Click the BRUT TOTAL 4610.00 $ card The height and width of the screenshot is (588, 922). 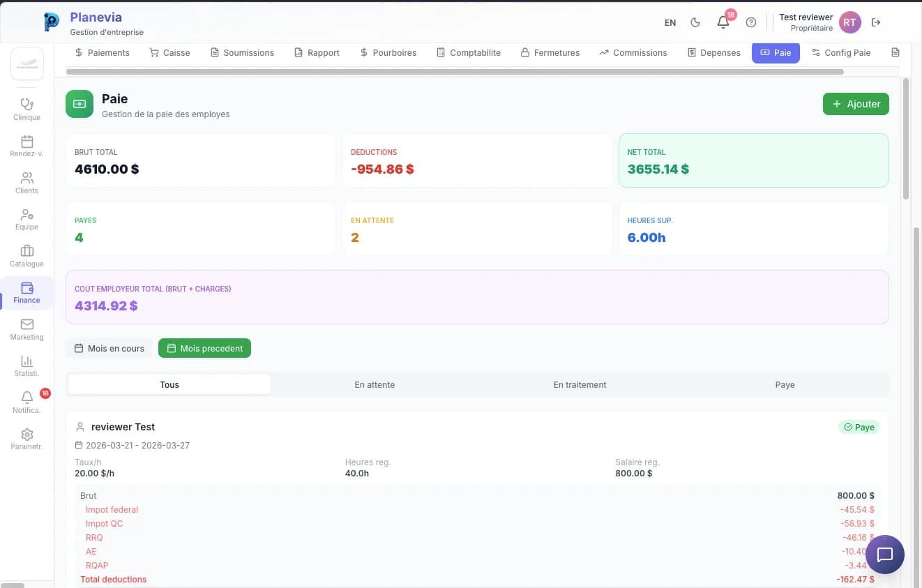tap(201, 160)
